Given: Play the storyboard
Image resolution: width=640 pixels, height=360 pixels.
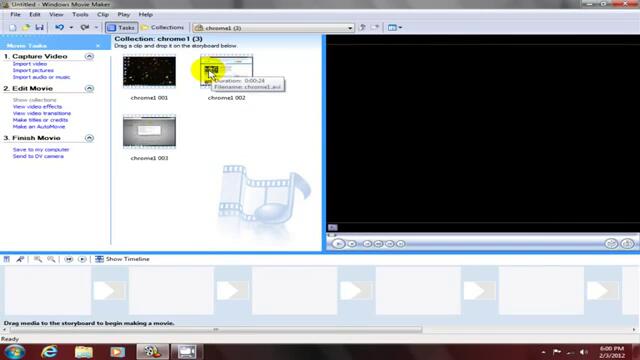Looking at the screenshot, I should tap(82, 259).
